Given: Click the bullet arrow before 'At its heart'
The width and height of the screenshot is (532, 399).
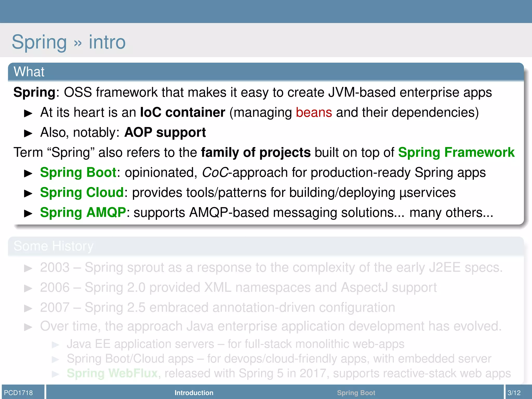Looking at the screenshot, I should [28, 113].
